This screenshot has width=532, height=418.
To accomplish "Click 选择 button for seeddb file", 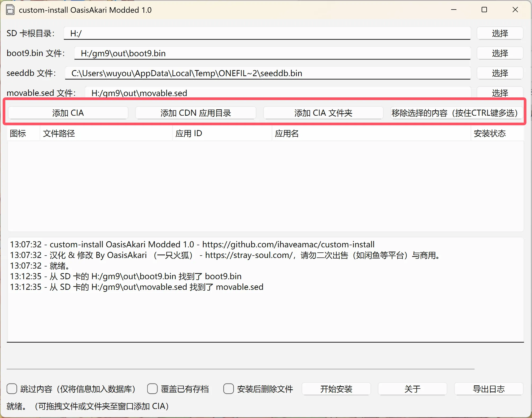I will click(500, 73).
